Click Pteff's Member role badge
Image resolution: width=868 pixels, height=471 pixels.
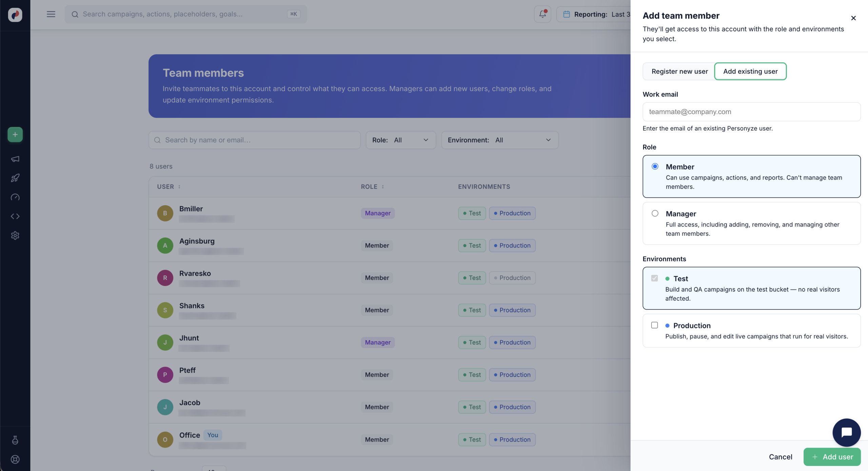pos(377,375)
